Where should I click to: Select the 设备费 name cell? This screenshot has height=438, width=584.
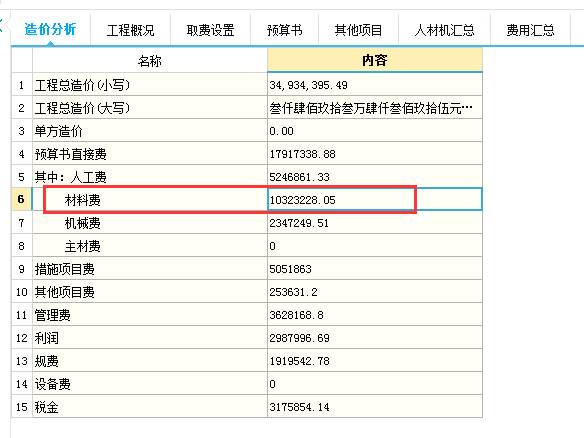click(150, 384)
